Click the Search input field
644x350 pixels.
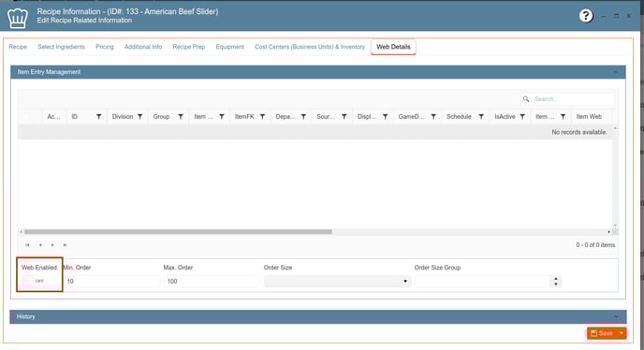[574, 99]
